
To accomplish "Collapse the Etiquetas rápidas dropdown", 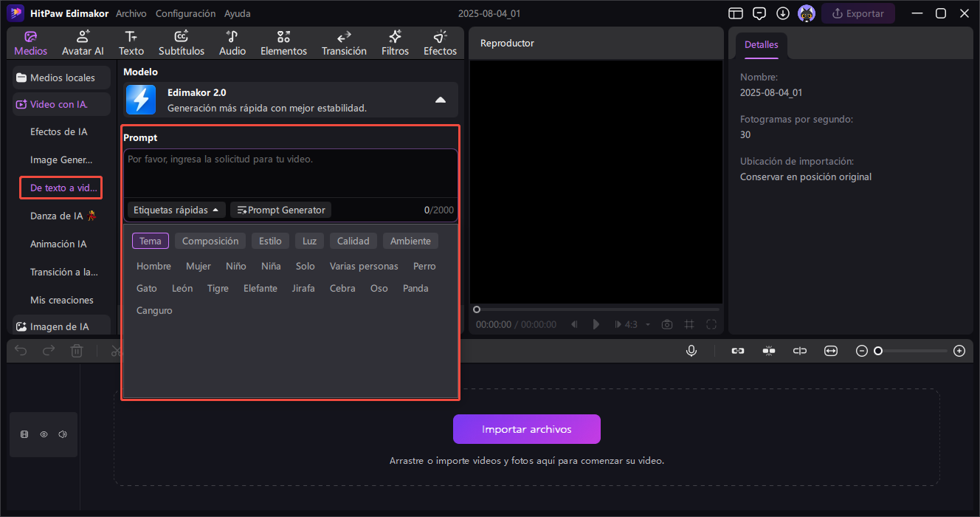I will tap(176, 210).
